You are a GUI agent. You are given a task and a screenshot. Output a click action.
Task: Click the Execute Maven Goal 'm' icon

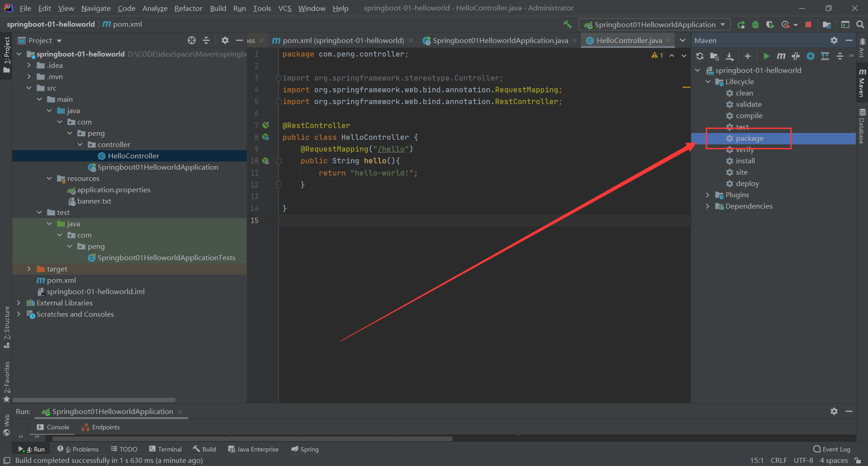click(781, 56)
